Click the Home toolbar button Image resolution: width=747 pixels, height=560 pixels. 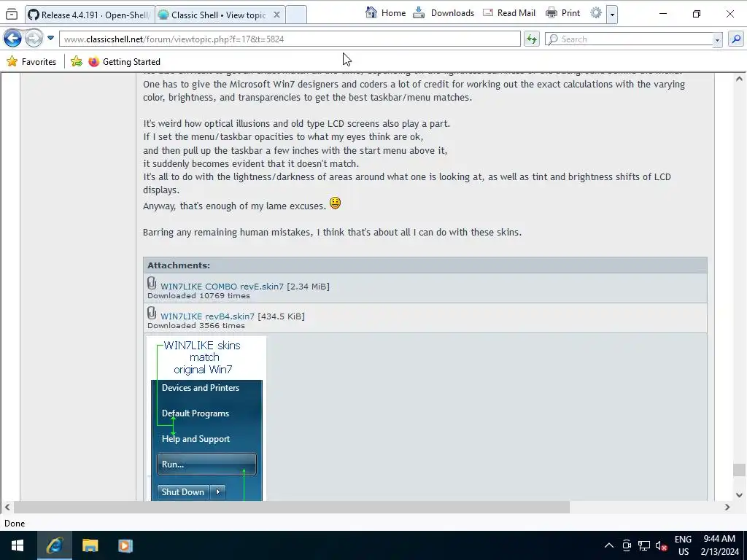tap(385, 13)
